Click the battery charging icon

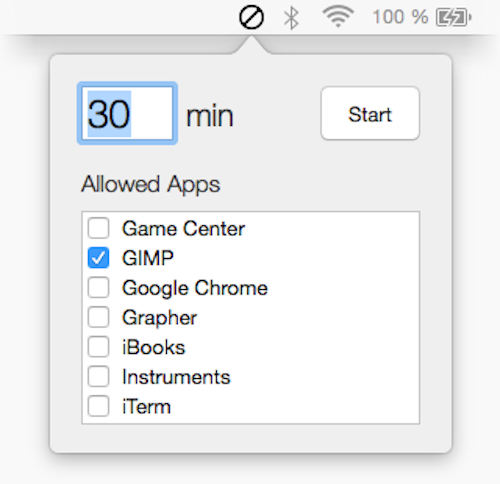click(x=454, y=17)
